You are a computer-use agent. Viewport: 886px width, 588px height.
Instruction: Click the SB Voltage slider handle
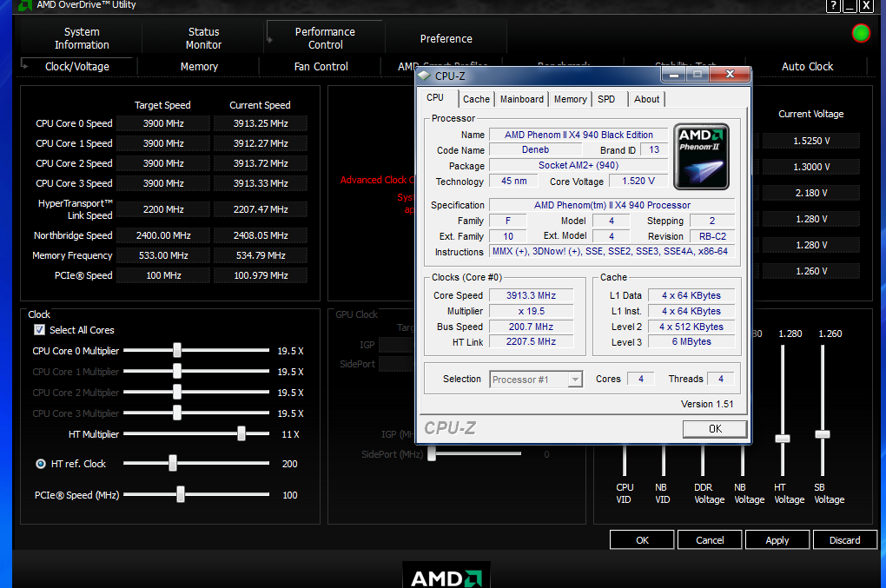pyautogui.click(x=822, y=434)
